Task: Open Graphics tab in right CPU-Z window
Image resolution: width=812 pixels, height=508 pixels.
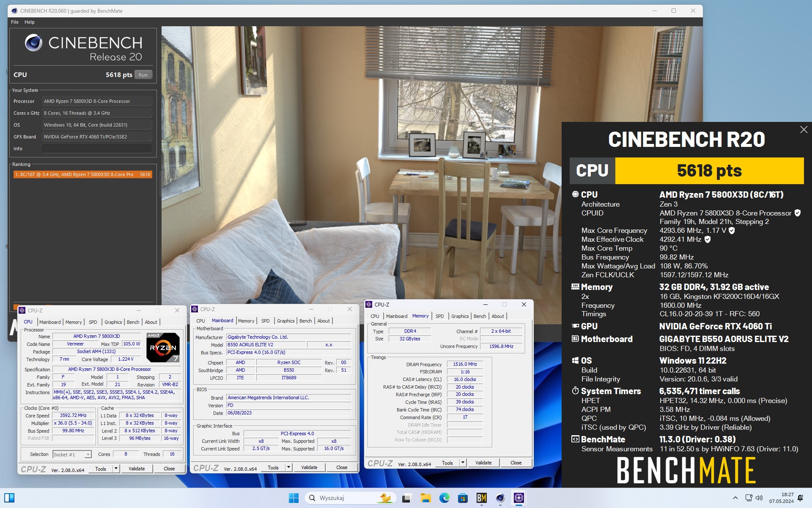Action: [460, 316]
